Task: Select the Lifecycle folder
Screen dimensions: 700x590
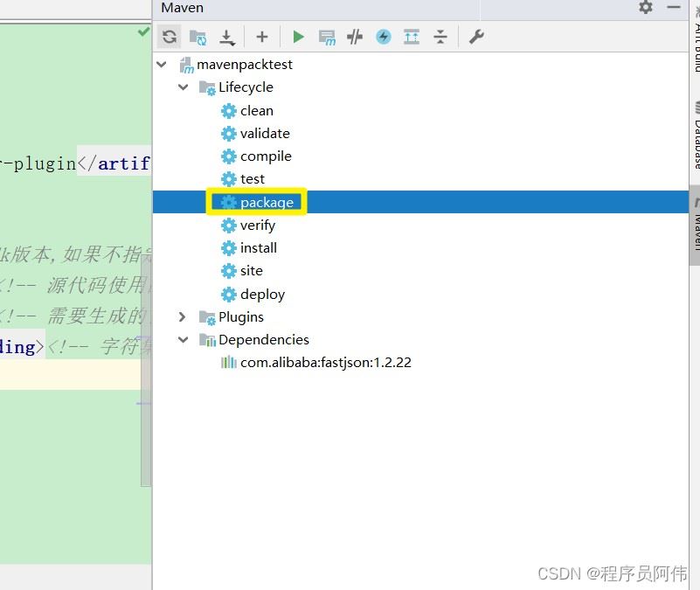Action: pyautogui.click(x=246, y=87)
